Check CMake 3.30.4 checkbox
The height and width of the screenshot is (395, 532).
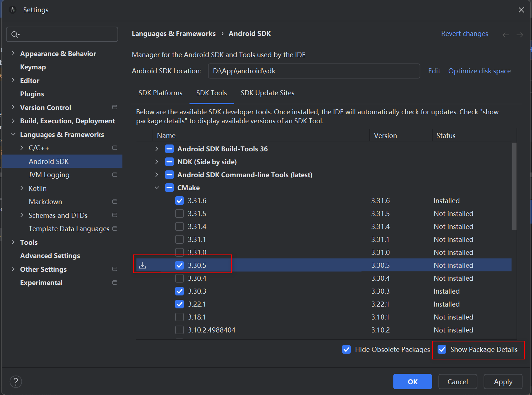tap(179, 278)
